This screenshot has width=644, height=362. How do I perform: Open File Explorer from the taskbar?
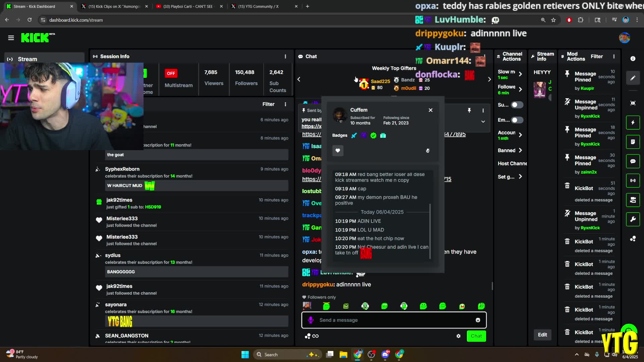343,355
